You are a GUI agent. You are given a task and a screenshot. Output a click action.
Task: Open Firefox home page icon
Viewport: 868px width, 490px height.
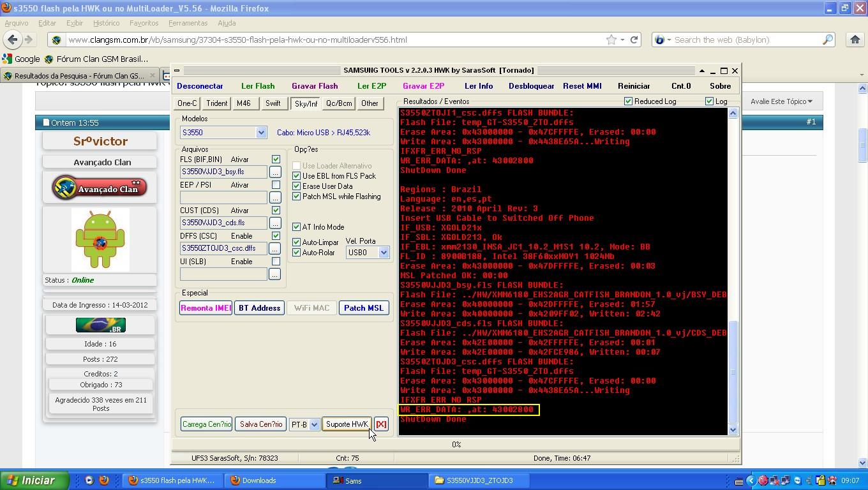(x=855, y=40)
